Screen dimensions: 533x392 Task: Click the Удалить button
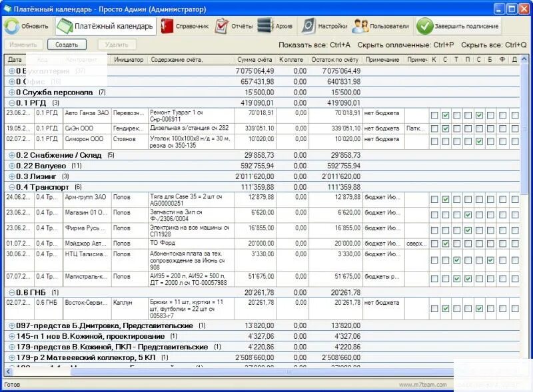point(117,45)
